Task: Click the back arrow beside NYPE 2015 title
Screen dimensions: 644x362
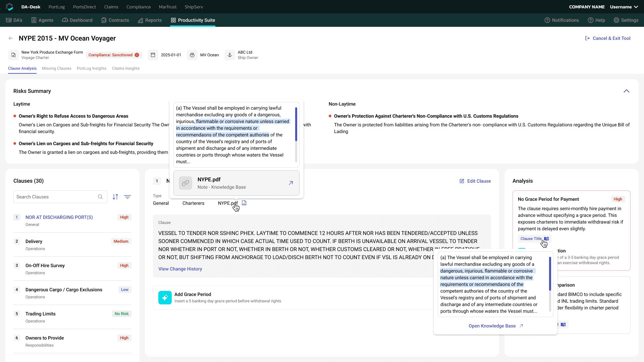Action: tap(11, 38)
